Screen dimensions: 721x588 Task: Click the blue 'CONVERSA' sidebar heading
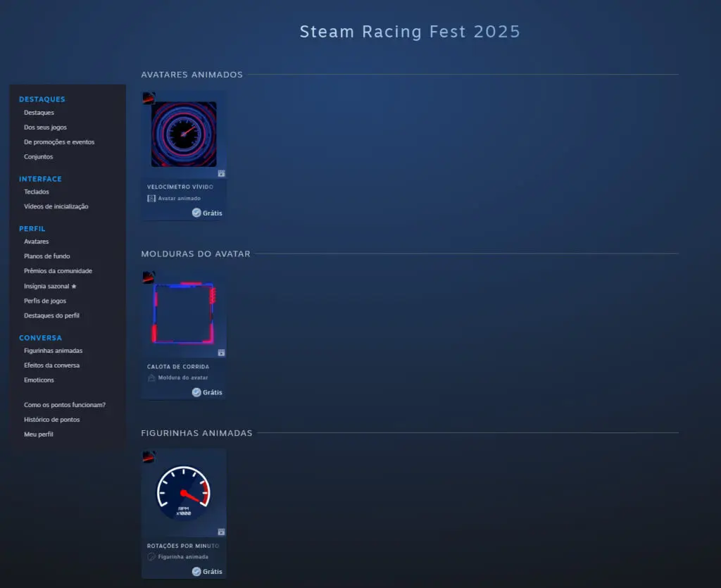(x=40, y=338)
